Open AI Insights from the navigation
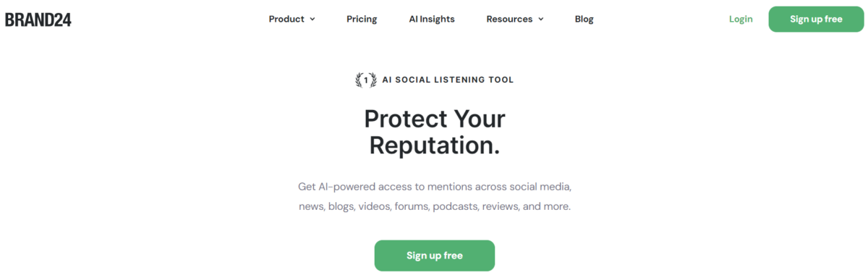 click(x=432, y=20)
